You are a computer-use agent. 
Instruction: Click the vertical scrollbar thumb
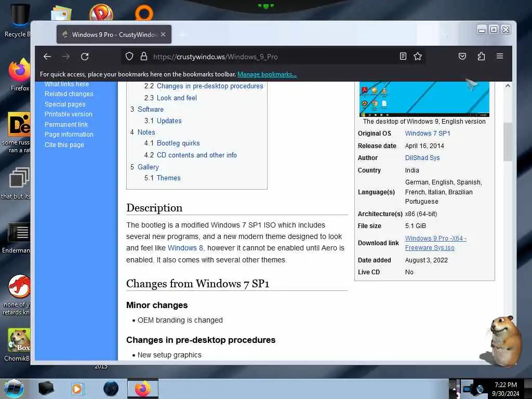click(508, 141)
